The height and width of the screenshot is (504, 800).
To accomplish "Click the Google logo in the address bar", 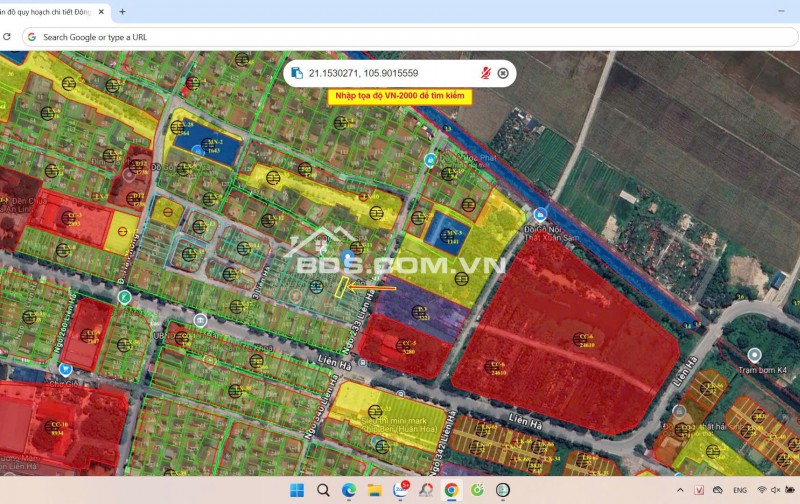I will [32, 37].
